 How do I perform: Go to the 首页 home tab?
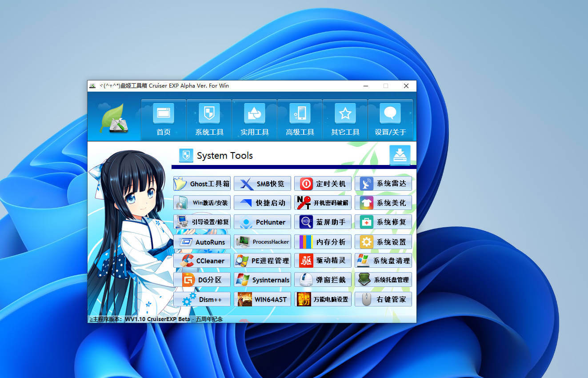[164, 119]
